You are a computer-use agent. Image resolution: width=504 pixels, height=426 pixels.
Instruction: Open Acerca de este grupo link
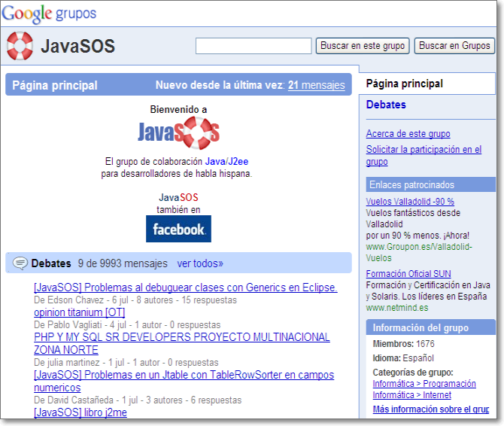click(x=408, y=133)
